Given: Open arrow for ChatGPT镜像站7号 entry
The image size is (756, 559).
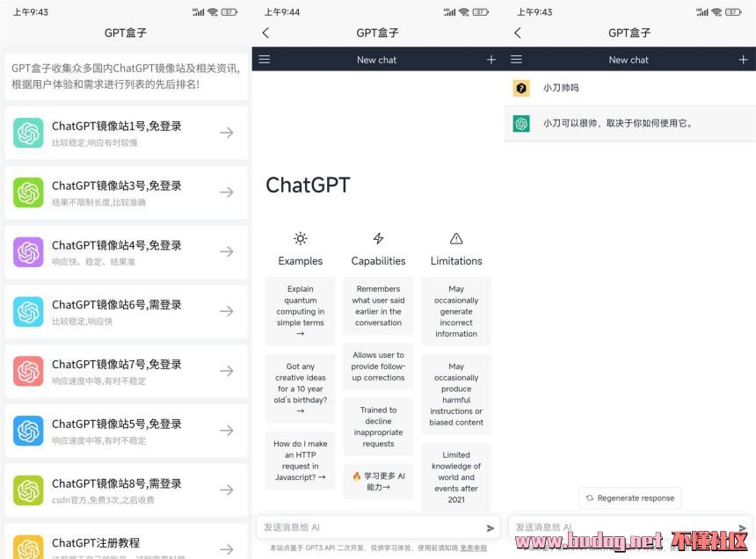Looking at the screenshot, I should tap(227, 371).
